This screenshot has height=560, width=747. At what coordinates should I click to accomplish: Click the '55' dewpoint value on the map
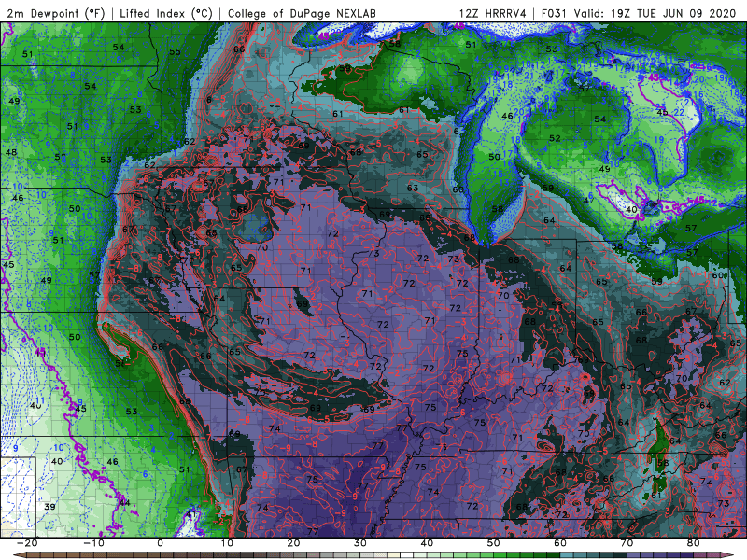click(x=175, y=51)
